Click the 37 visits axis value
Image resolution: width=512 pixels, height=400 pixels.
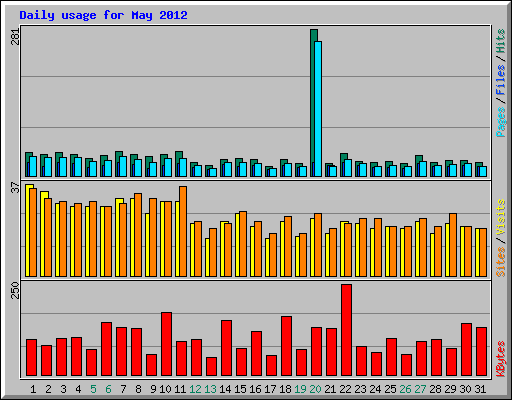15,187
